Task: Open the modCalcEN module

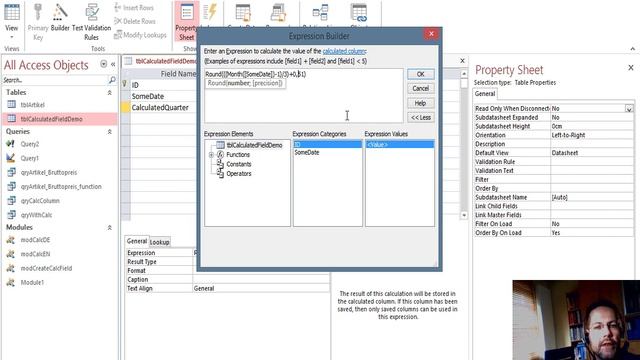Action: click(x=35, y=254)
